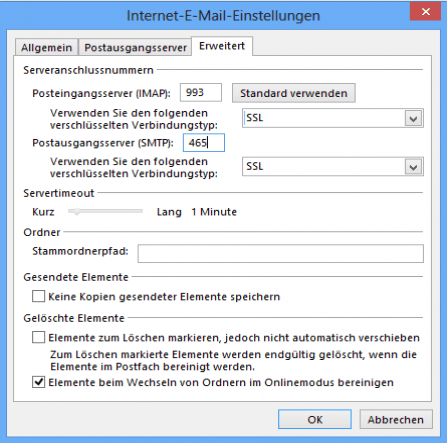Click the Servertimeout slider thumb
Screen dimensions: 447x443
[77, 211]
